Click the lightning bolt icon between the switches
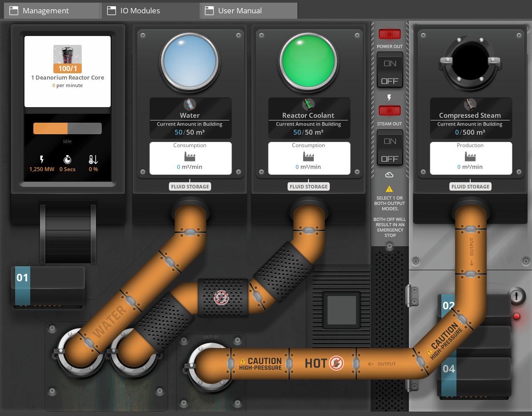 pyautogui.click(x=389, y=98)
